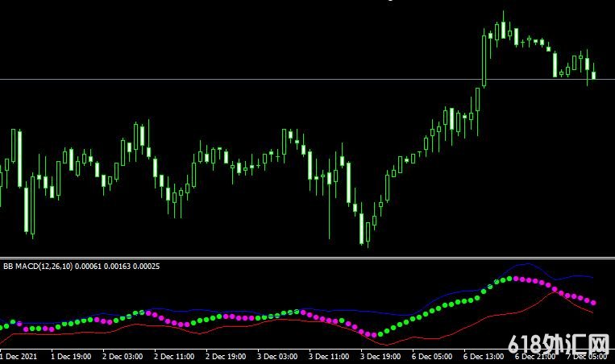Viewport: 615px width, 364px height.
Task: Select the '1 Dec 19:00' time label
Action: pyautogui.click(x=71, y=357)
